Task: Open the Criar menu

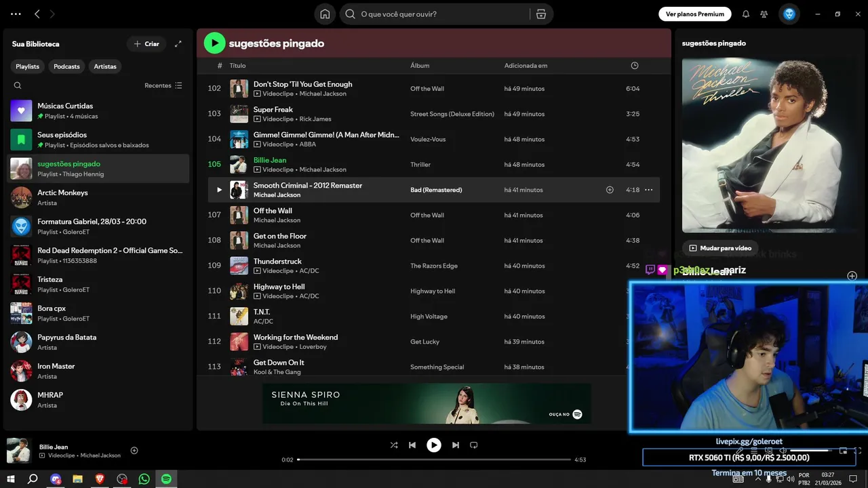Action: 146,44
